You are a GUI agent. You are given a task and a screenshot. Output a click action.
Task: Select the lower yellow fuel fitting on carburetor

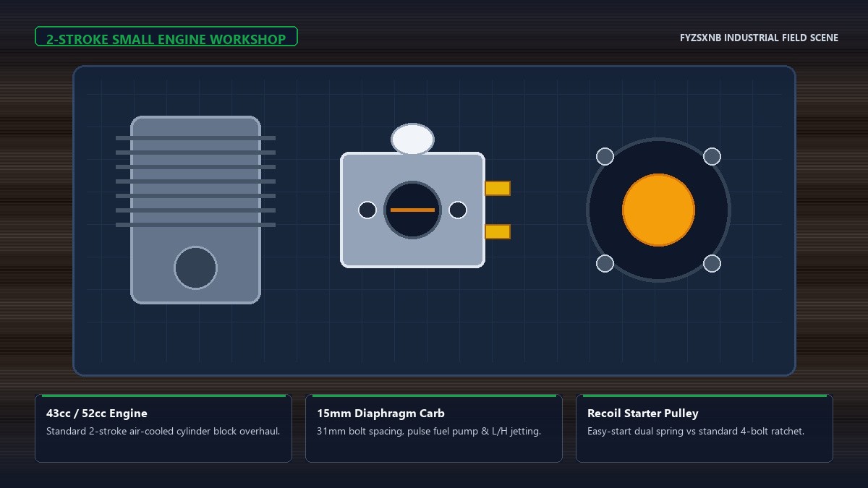tap(498, 231)
